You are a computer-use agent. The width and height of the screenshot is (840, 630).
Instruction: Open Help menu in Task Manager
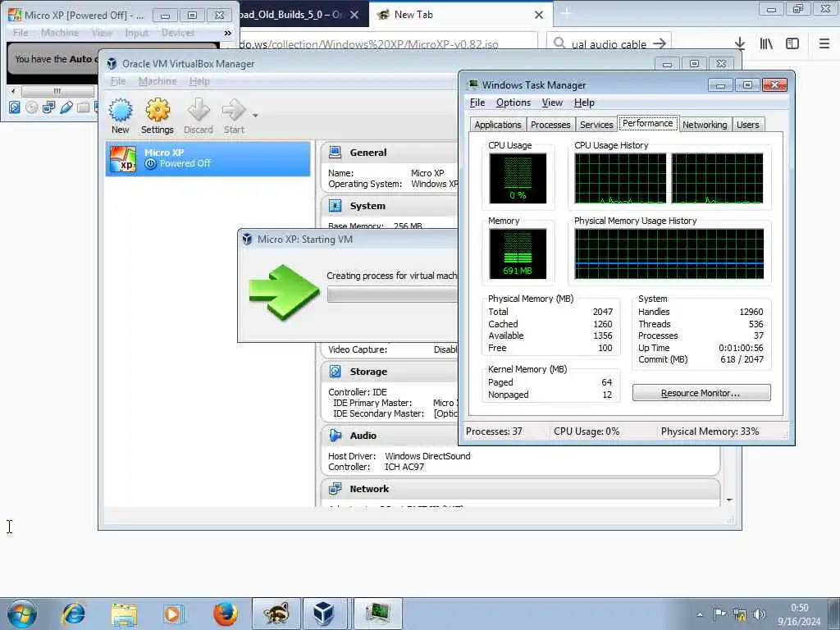pyautogui.click(x=584, y=103)
